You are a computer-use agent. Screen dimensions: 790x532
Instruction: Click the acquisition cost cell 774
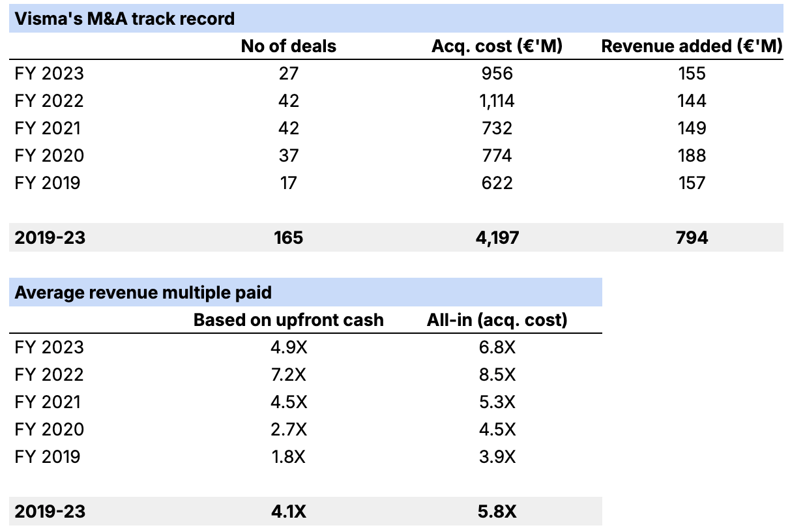497,155
